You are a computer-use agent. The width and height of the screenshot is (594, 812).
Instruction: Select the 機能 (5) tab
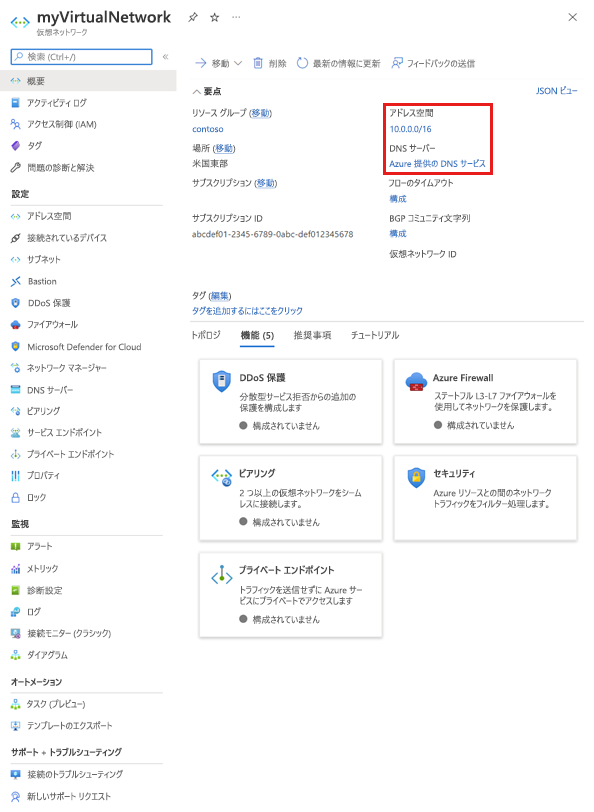pos(257,336)
